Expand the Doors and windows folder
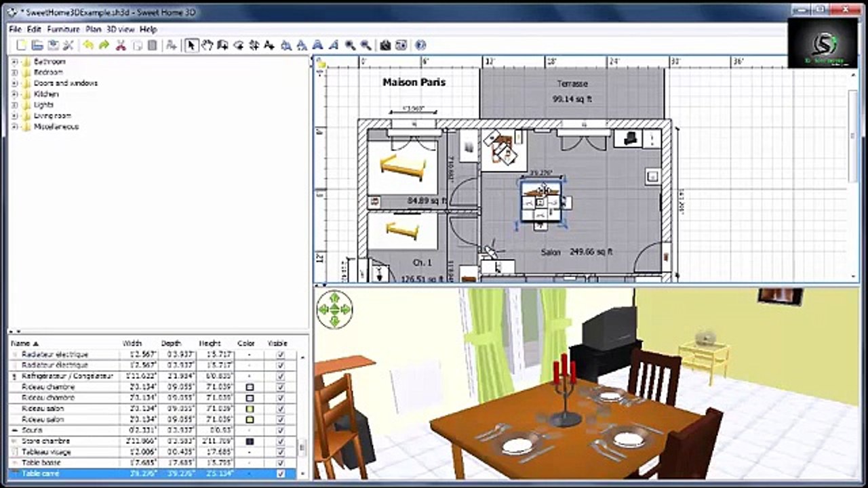868x488 pixels. (x=14, y=83)
